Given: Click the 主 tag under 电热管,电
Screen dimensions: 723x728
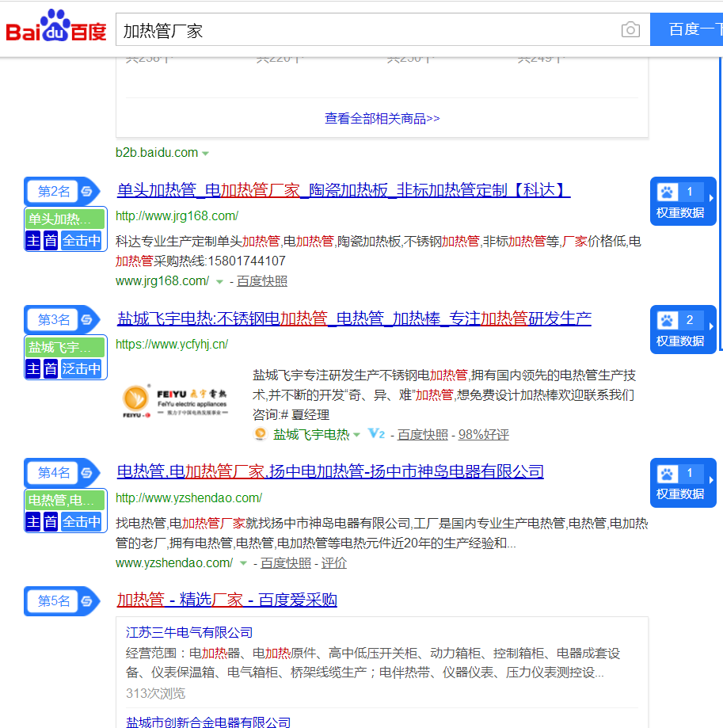Looking at the screenshot, I should (33, 522).
